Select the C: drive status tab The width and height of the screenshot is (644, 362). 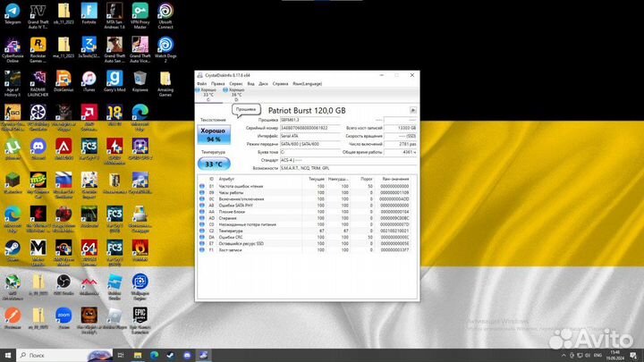208,94
